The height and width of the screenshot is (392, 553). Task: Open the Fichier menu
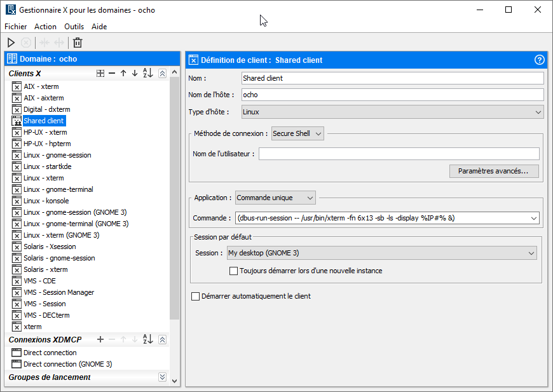click(x=16, y=27)
